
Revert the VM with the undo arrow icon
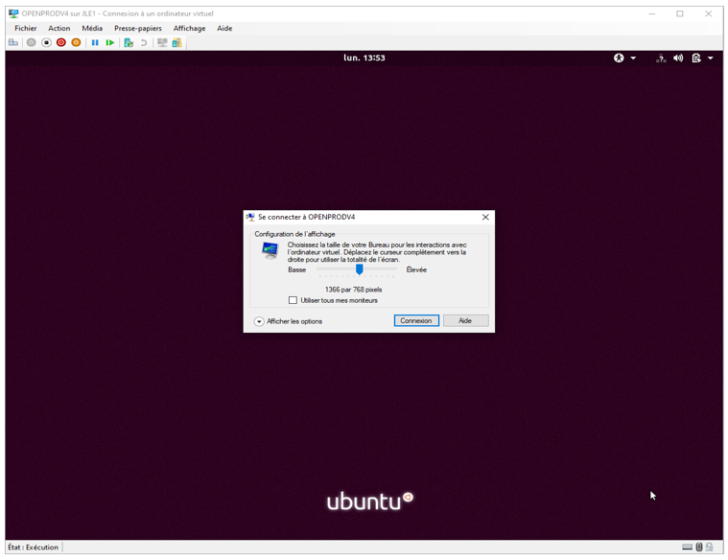tap(144, 43)
